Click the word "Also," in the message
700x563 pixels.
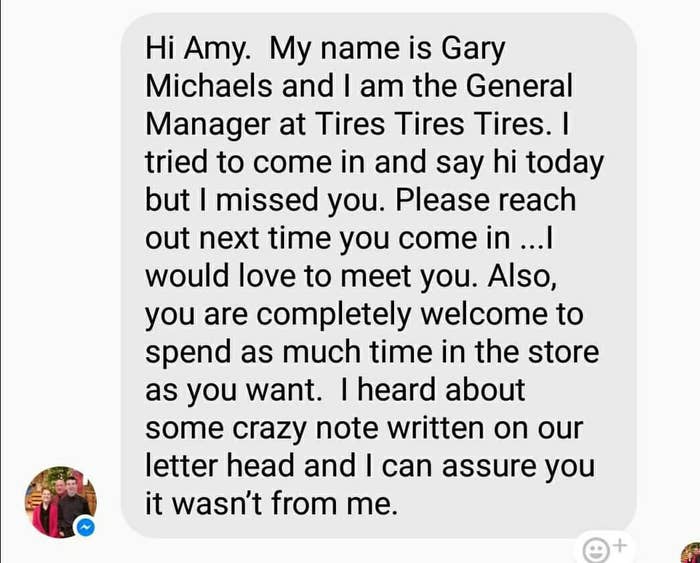522,277
